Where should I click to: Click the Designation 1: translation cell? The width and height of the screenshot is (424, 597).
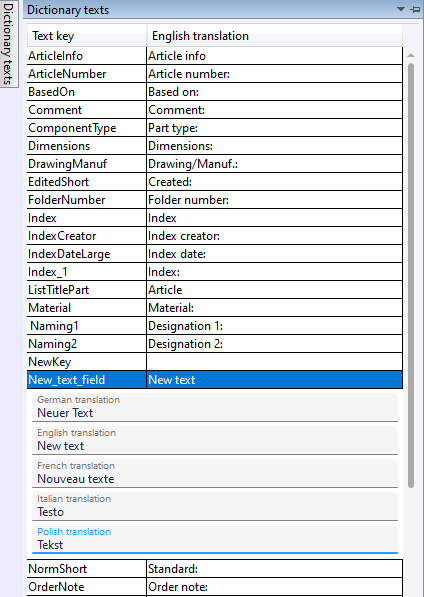274,326
